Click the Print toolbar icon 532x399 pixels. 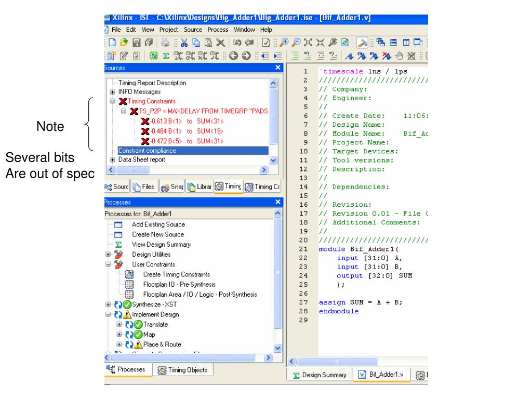pos(165,43)
